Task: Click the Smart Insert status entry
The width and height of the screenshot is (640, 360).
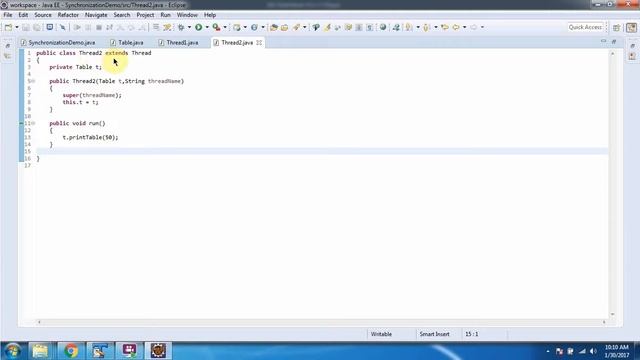Action: click(x=434, y=334)
